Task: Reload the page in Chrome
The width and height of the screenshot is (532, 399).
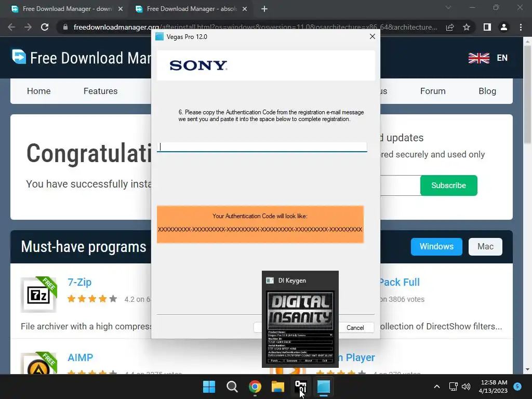Action: coord(45,27)
